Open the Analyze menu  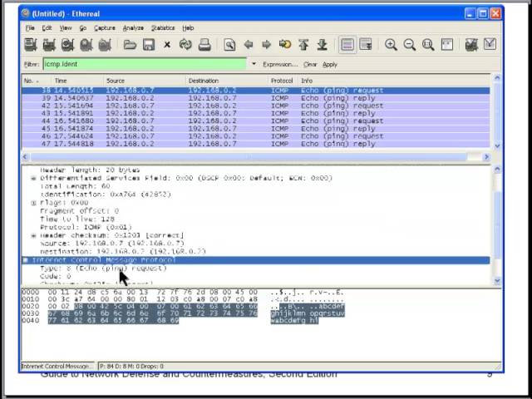[x=133, y=28]
